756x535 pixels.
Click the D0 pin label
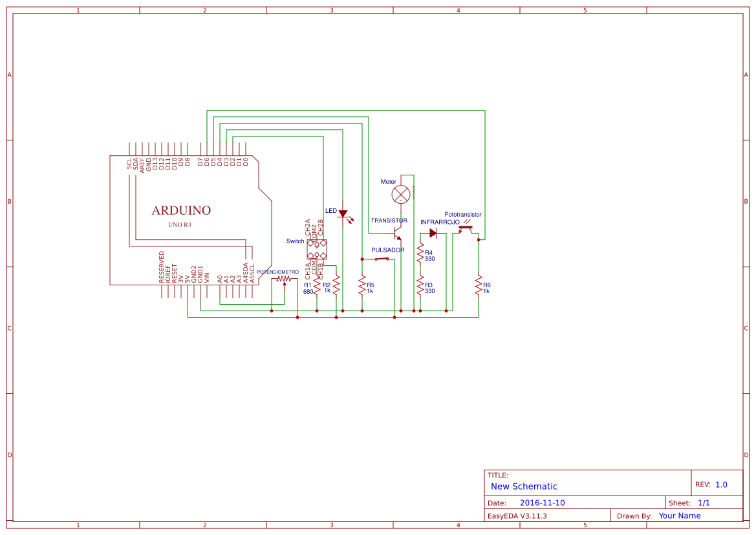245,162
